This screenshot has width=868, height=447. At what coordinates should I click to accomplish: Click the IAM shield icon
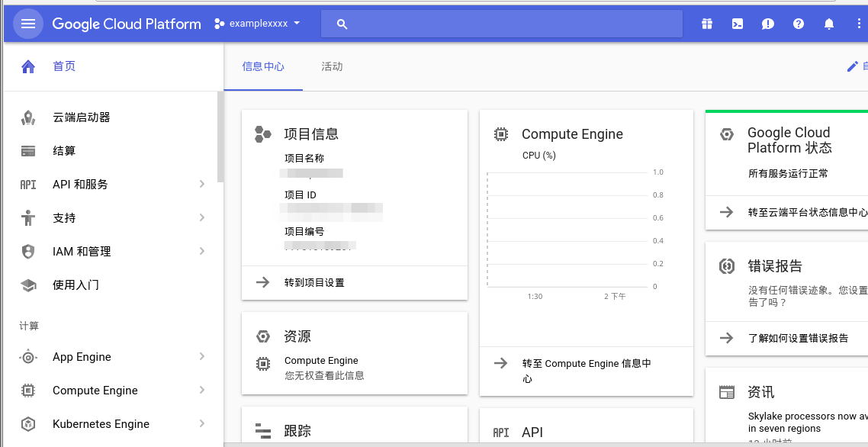28,252
